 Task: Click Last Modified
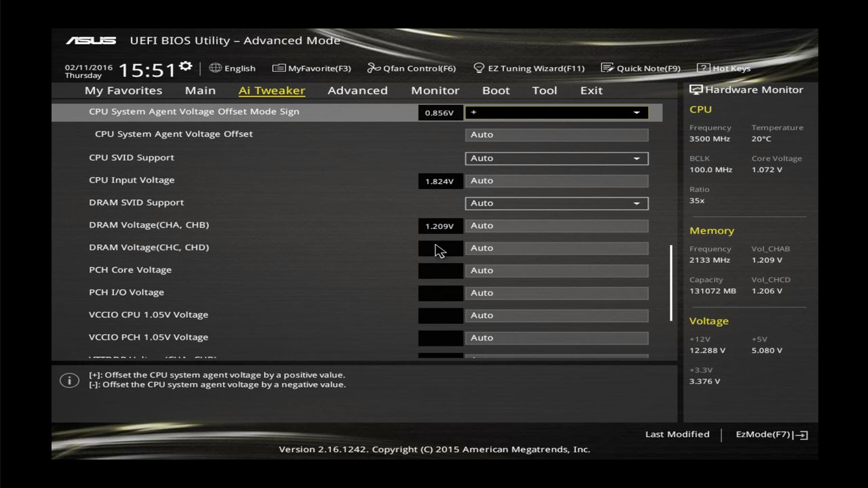(x=677, y=434)
